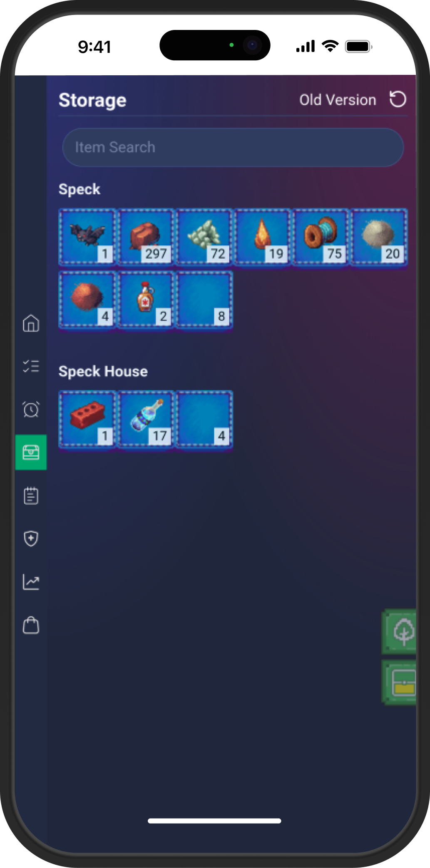The image size is (430, 868).
Task: Select the blue potion bottle with 17
Action: point(146,419)
